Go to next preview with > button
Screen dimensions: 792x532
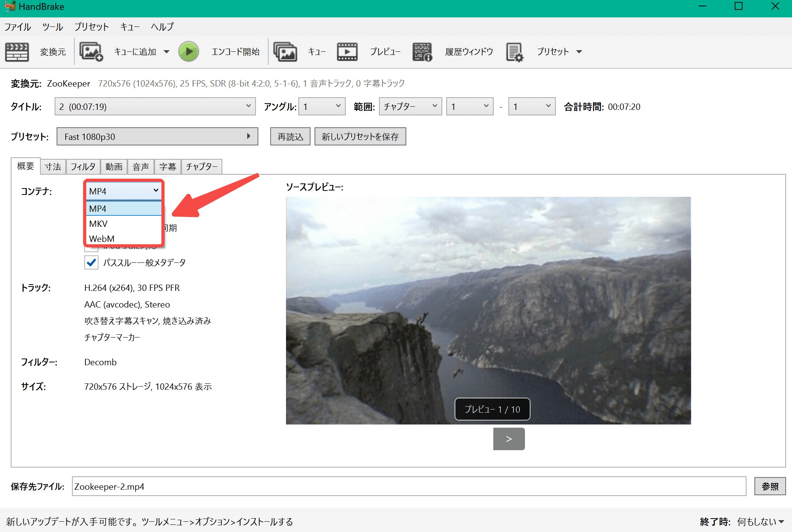click(x=509, y=439)
